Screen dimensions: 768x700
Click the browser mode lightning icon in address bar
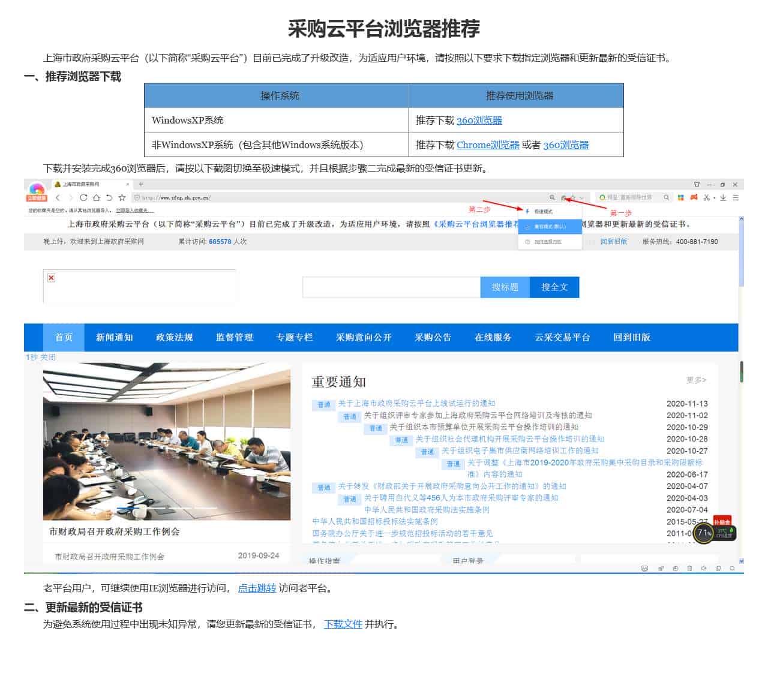[564, 197]
